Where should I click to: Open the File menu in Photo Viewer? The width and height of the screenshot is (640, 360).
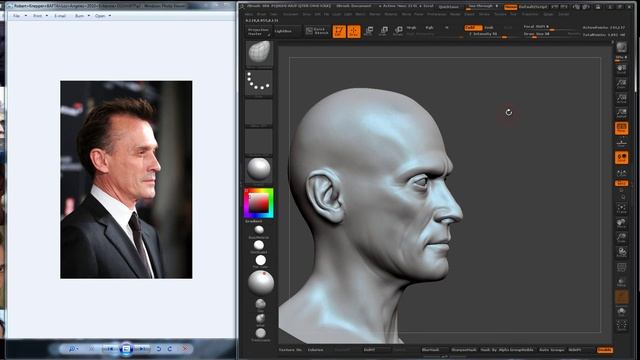click(x=19, y=16)
